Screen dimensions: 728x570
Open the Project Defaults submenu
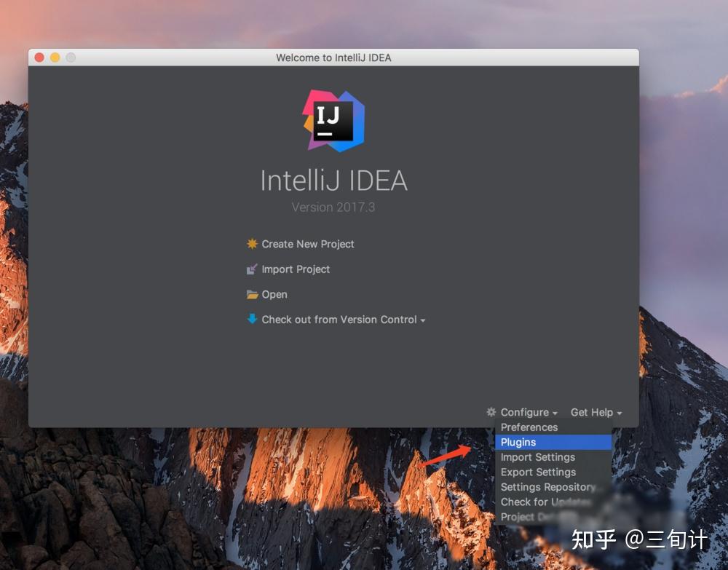[x=539, y=517]
